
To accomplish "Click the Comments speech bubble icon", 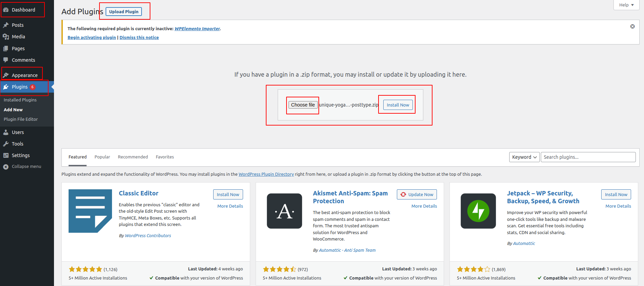I will tap(6, 60).
